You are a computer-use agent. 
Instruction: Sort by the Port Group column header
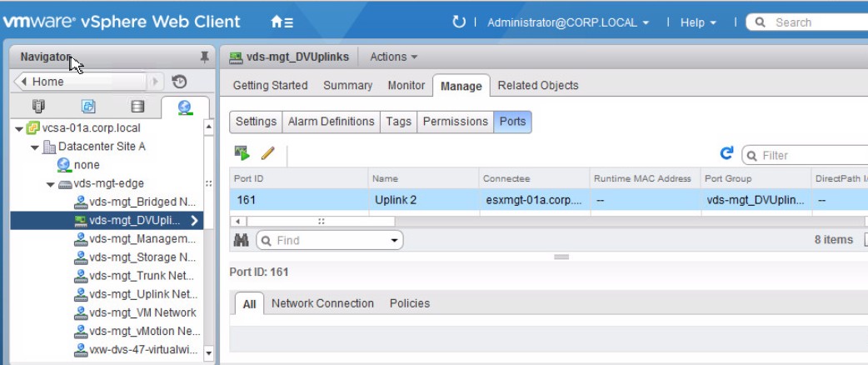click(756, 178)
